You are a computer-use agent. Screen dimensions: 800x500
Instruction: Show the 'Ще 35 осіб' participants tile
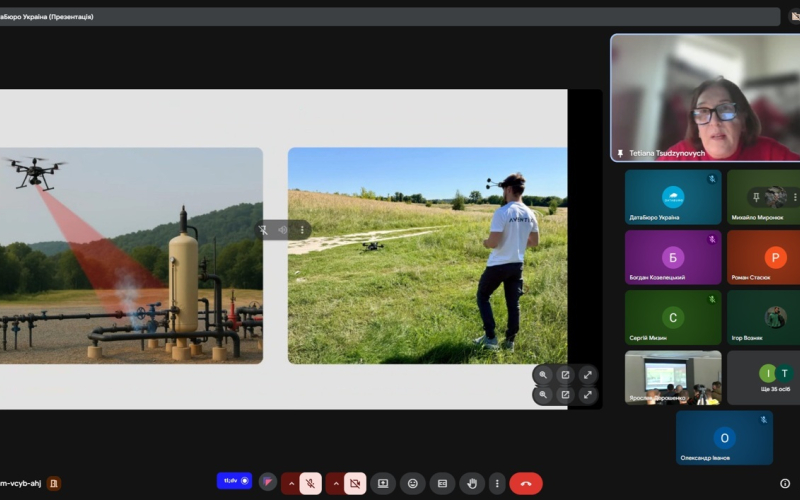click(x=764, y=378)
